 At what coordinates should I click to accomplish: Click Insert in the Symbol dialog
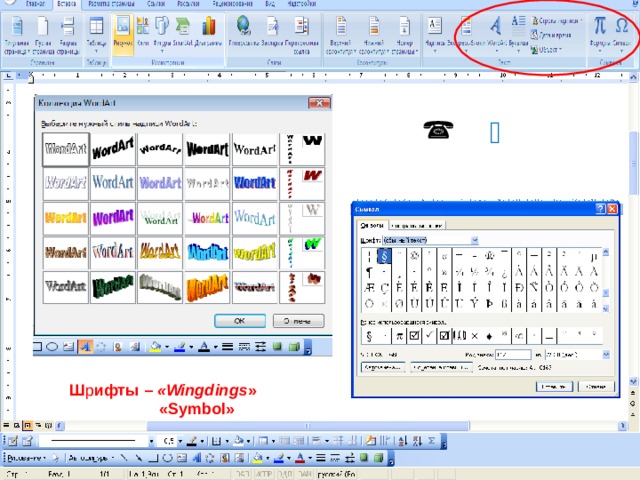coord(554,387)
